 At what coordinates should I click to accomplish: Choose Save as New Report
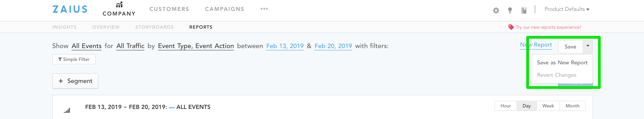click(562, 62)
